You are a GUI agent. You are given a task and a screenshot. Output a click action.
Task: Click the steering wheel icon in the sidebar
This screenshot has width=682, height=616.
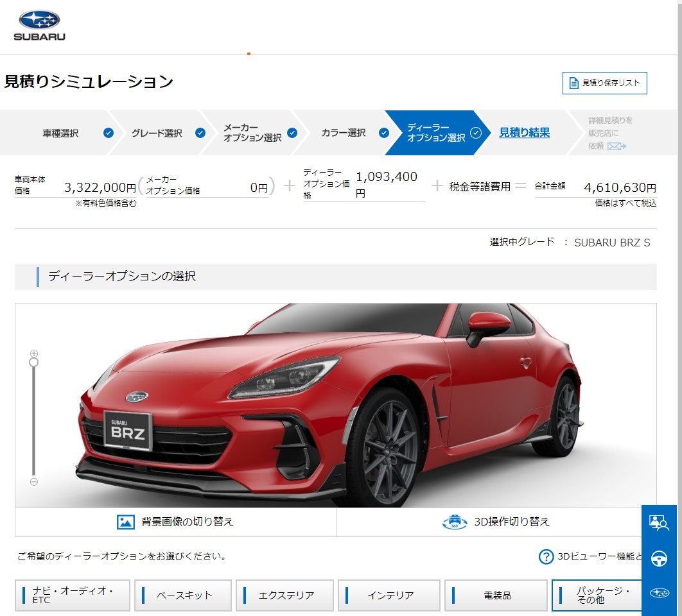pyautogui.click(x=659, y=558)
